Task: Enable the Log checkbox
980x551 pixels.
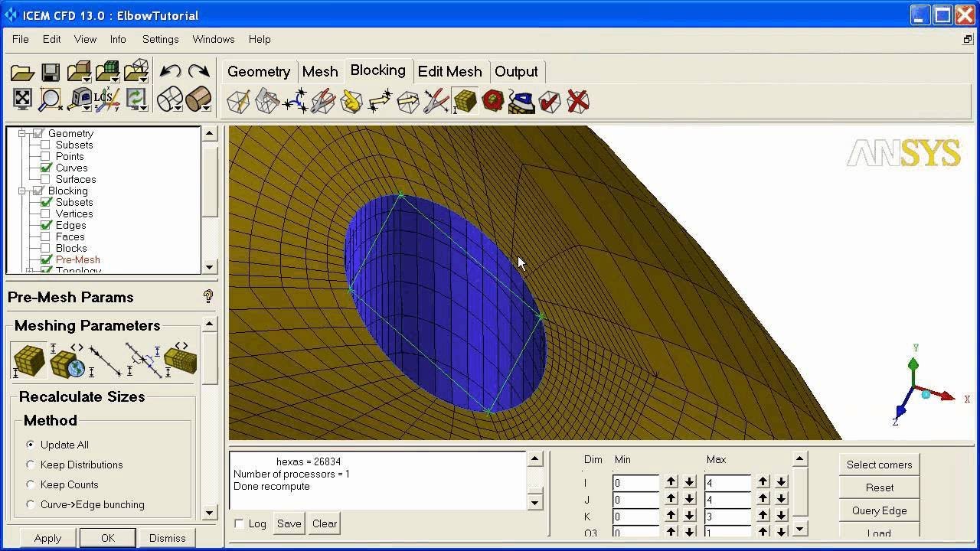Action: tap(239, 523)
